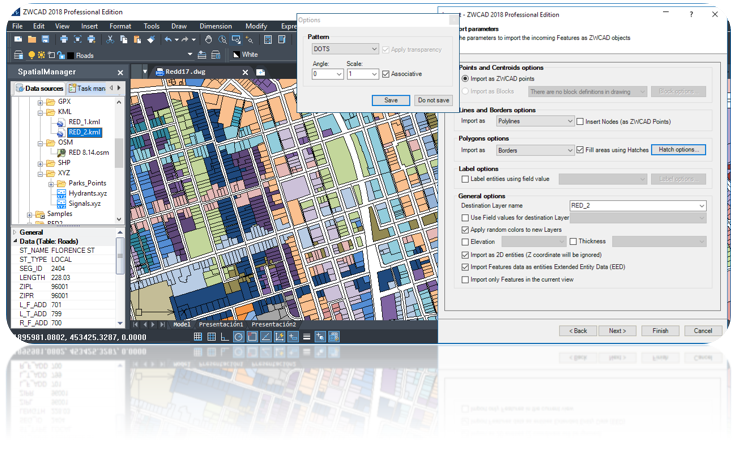The image size is (736, 460).
Task: Click the Match Properties brush icon
Action: coord(151,39)
